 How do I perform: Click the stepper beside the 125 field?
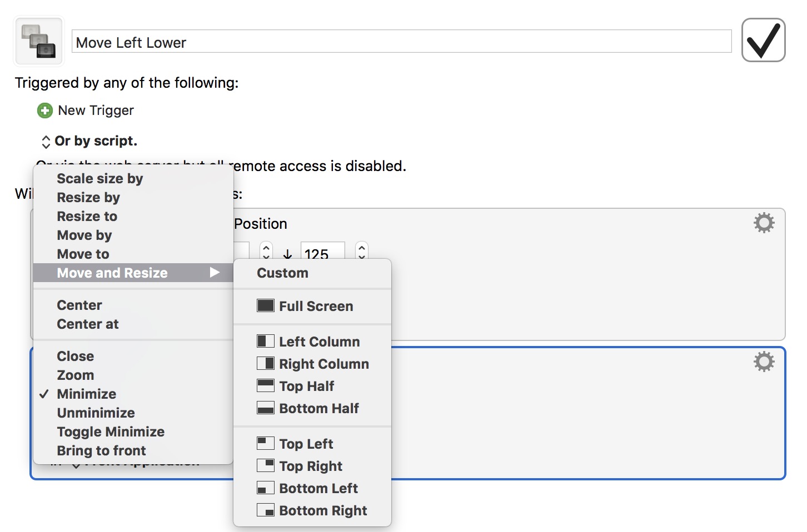pyautogui.click(x=362, y=251)
